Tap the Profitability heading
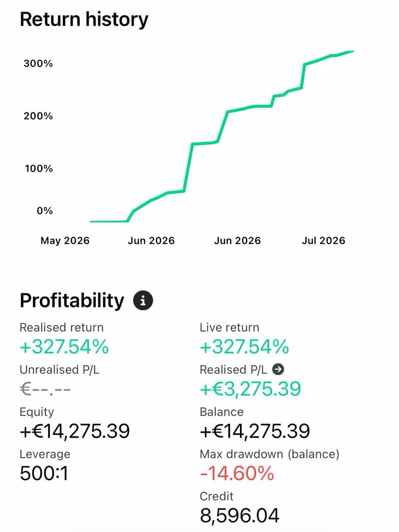Image resolution: width=399 pixels, height=532 pixels. pyautogui.click(x=72, y=300)
